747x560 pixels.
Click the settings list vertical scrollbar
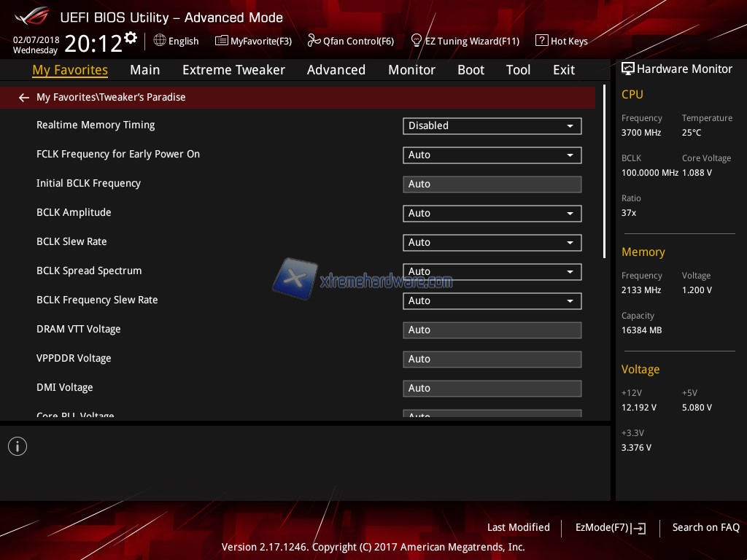605,172
